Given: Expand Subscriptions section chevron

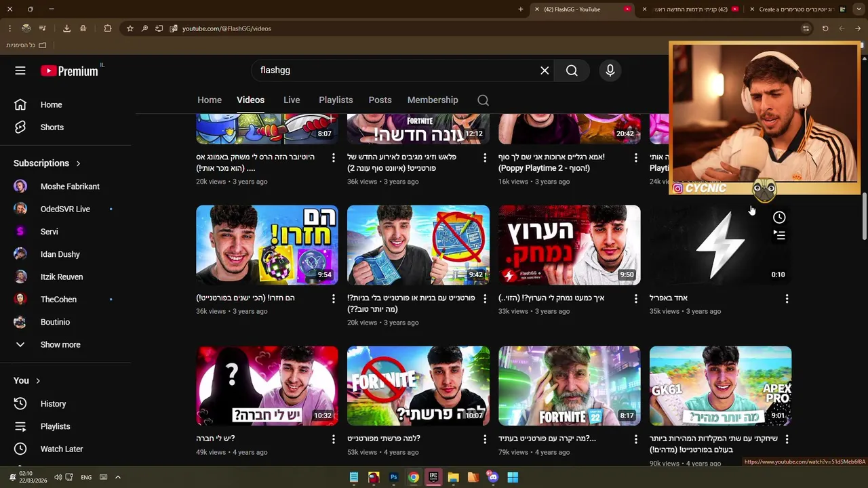Looking at the screenshot, I should pos(78,163).
